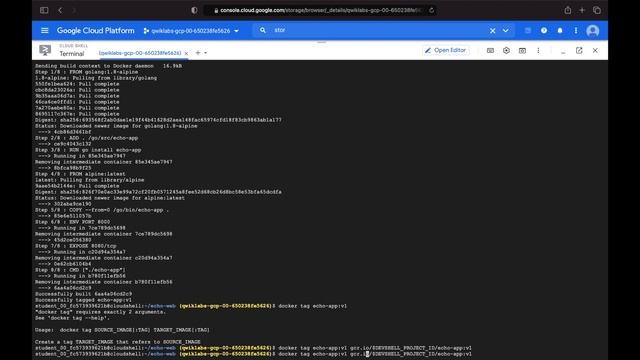Click the Safari privacy shield icon
This screenshot has width=640, height=360.
point(194,10)
